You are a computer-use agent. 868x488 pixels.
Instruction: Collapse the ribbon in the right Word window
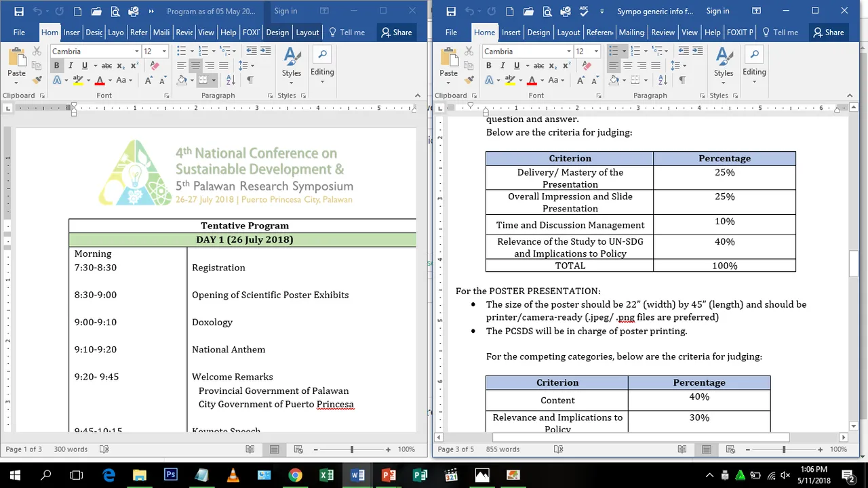pos(850,96)
